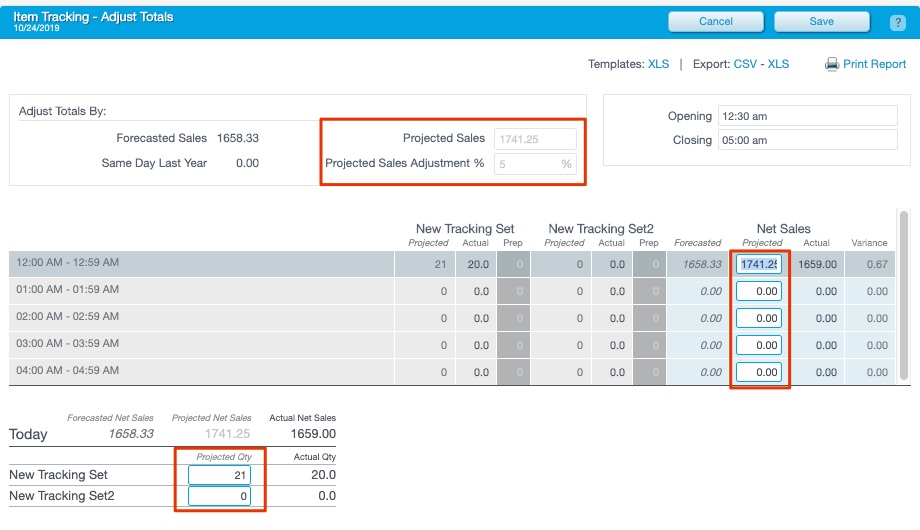Click Actual net sales value 1659.00 in first row
Image resolution: width=920 pixels, height=530 pixels.
point(817,264)
